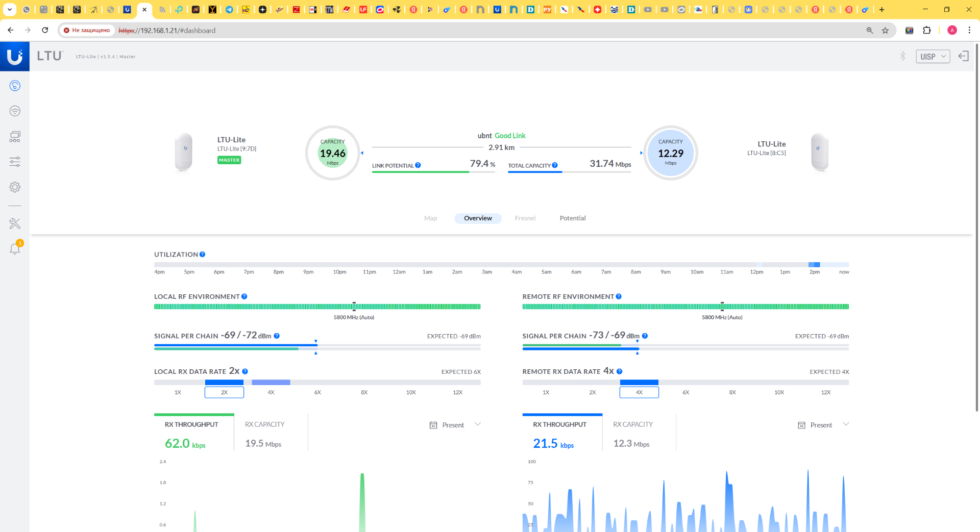This screenshot has width=980, height=532.
Task: Click the MASTER badge
Action: (x=229, y=160)
